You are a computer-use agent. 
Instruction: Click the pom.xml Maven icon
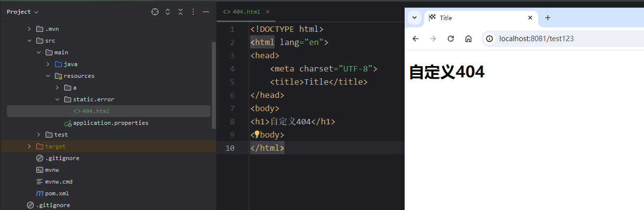coord(40,193)
